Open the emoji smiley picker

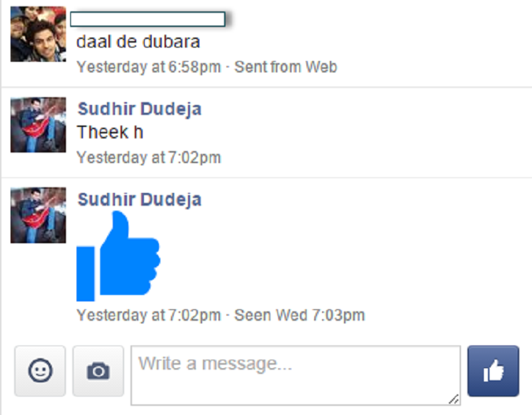(x=40, y=370)
